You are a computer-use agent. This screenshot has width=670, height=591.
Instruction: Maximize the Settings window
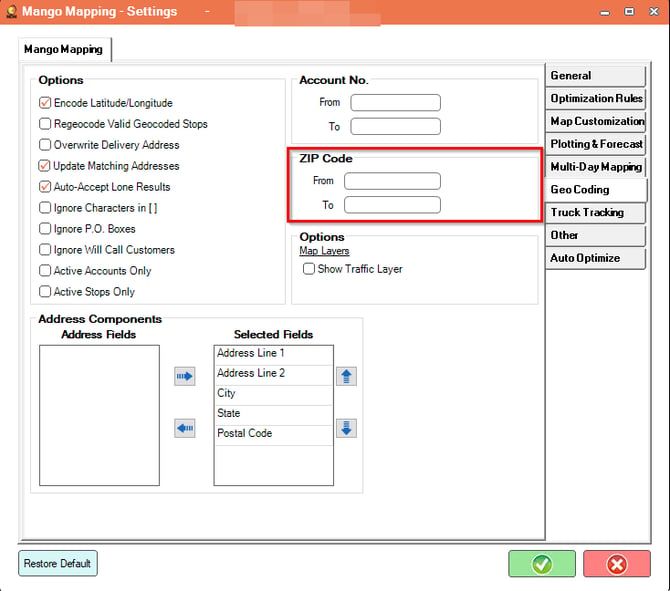click(629, 12)
